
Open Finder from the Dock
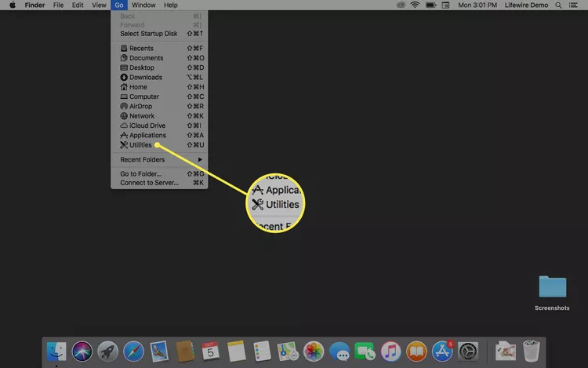56,352
